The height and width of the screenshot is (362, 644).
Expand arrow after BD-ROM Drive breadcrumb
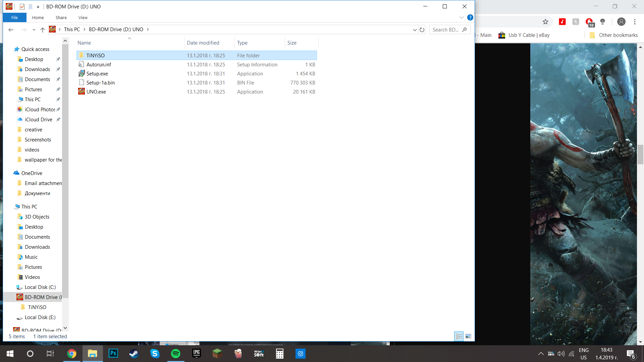pyautogui.click(x=148, y=29)
